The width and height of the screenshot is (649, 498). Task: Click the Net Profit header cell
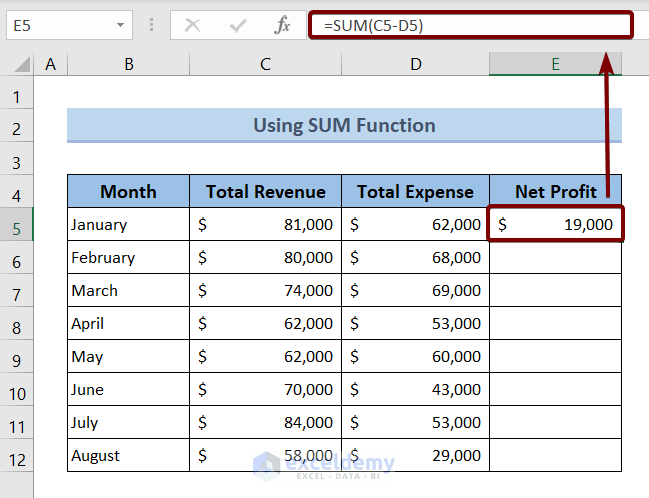[555, 191]
